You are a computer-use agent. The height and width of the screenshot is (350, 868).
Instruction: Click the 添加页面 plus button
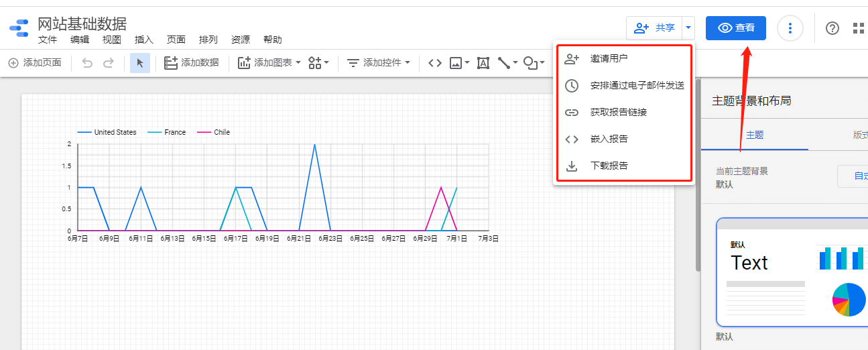35,63
